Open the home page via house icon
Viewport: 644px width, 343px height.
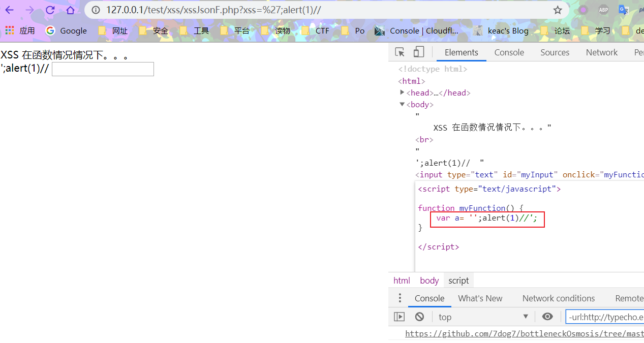point(70,10)
